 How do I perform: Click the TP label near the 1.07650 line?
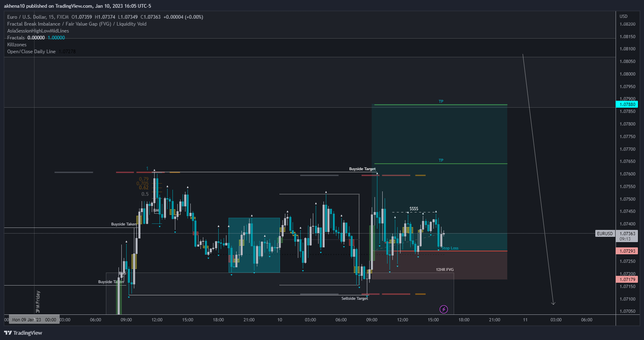(441, 160)
